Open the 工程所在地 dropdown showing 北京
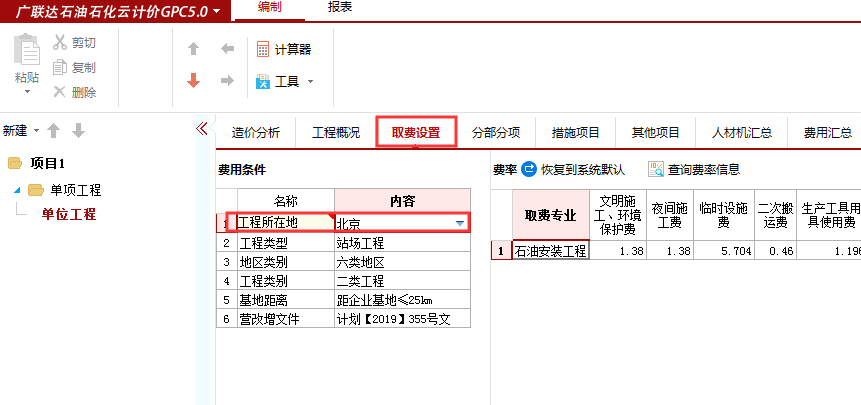 tap(460, 223)
